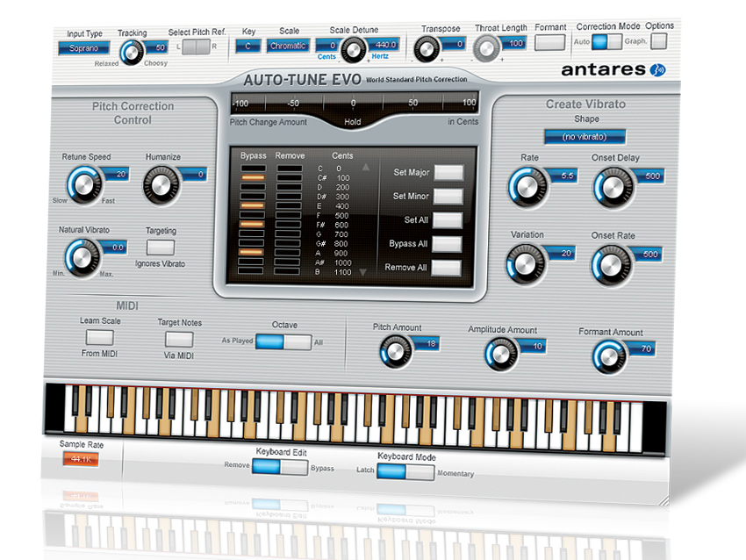This screenshot has height=560, width=746.
Task: Toggle Remove for note A#
Action: click(x=287, y=262)
